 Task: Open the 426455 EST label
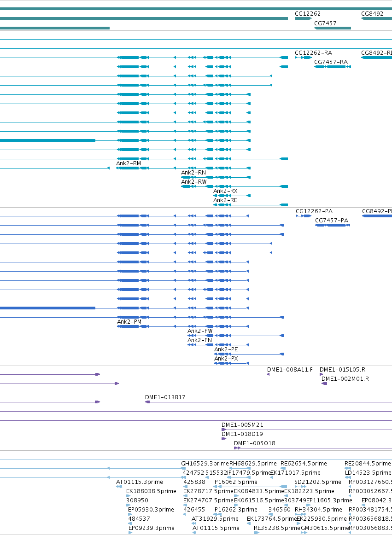[194, 510]
